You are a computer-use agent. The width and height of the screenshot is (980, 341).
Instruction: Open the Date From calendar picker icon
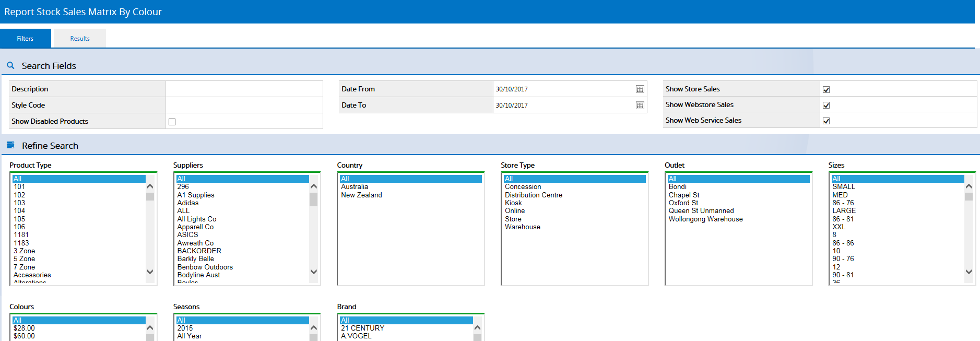pos(640,89)
